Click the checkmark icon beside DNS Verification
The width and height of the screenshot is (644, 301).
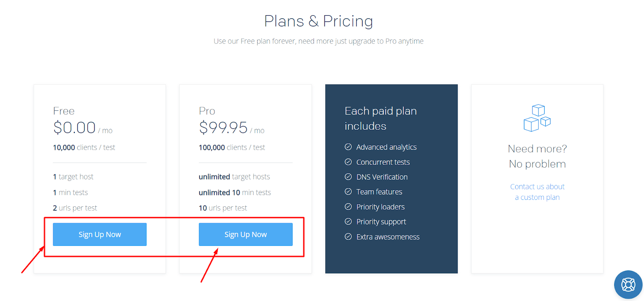pyautogui.click(x=348, y=177)
